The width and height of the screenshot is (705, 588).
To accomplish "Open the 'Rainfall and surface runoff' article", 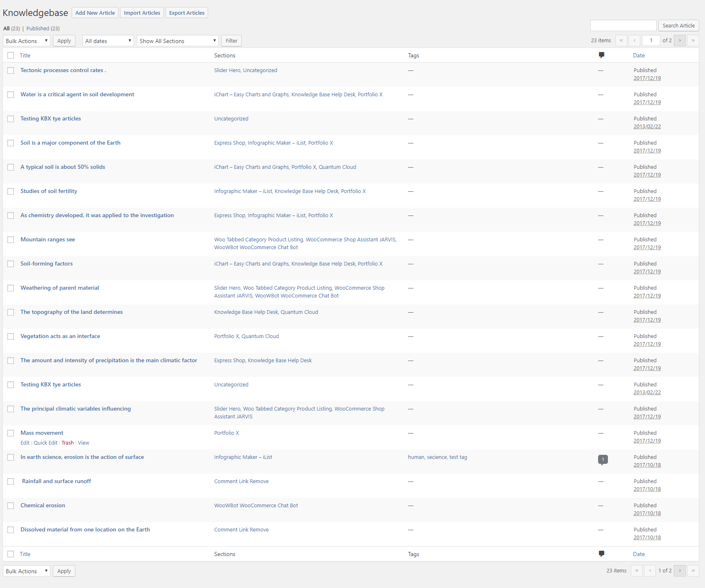I will click(57, 481).
